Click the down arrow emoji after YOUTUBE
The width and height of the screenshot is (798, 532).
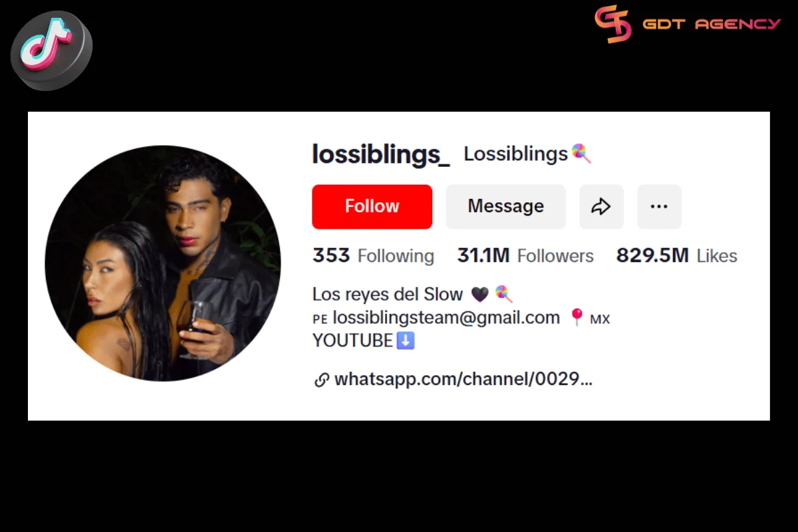point(406,340)
